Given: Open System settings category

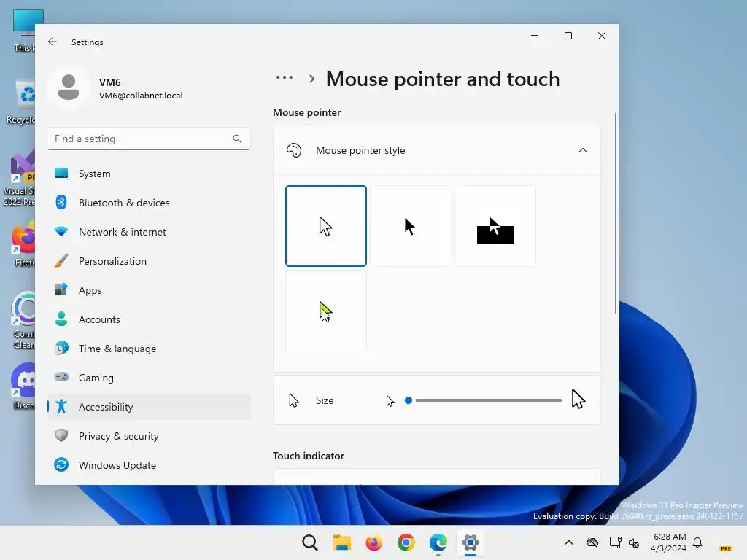Looking at the screenshot, I should click(149, 174).
